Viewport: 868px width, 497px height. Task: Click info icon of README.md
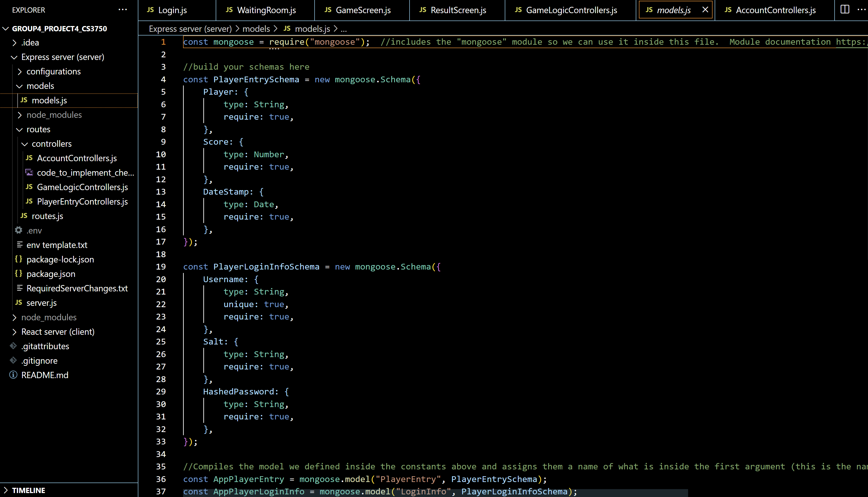tap(13, 375)
